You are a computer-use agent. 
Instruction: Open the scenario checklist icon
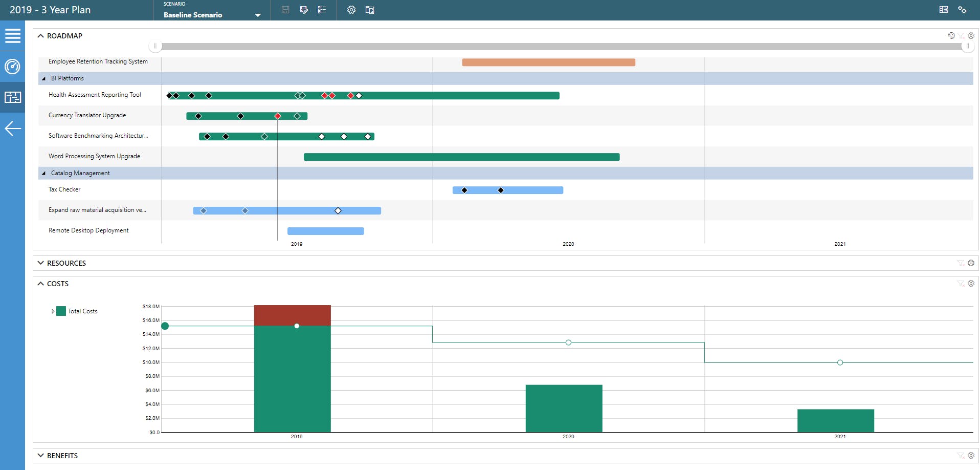[322, 10]
